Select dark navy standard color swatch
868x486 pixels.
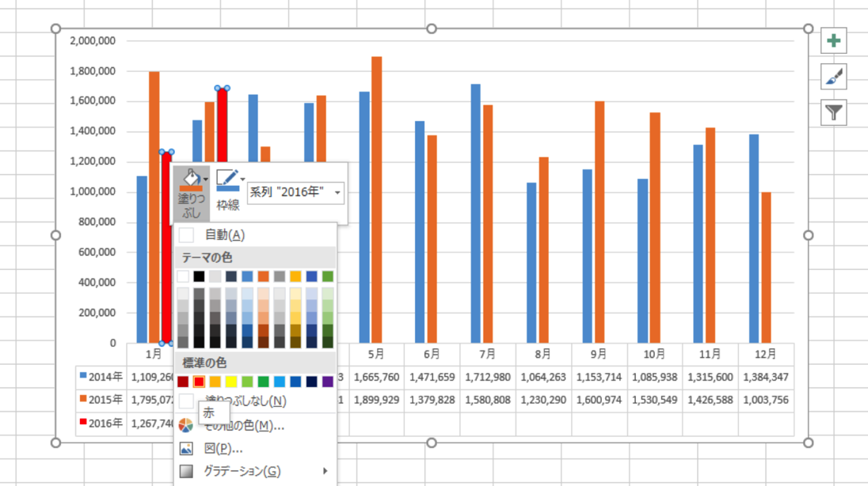pyautogui.click(x=312, y=382)
